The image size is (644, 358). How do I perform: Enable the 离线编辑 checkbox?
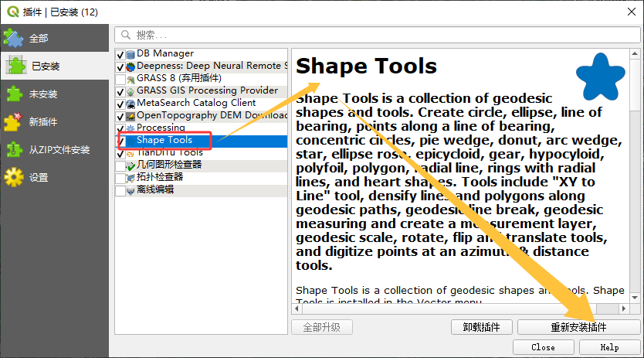(120, 190)
